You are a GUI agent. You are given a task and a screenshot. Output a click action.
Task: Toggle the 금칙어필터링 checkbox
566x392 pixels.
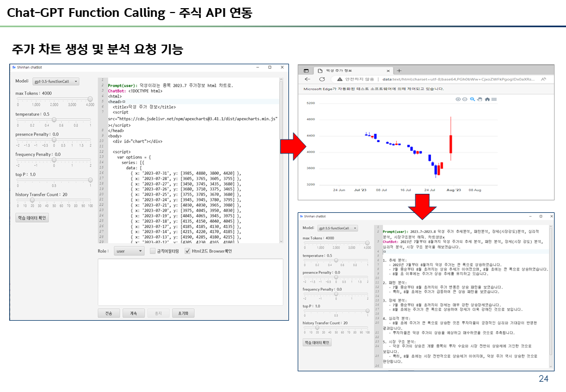pyautogui.click(x=152, y=251)
